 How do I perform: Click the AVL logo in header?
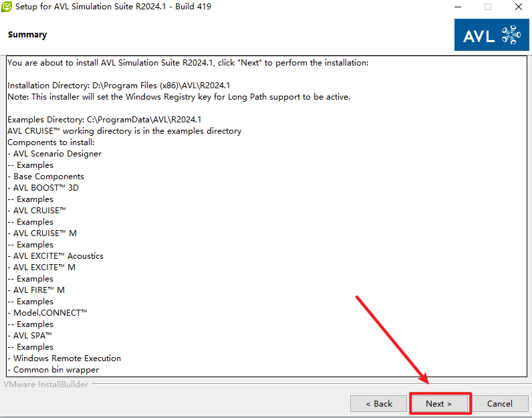491,35
